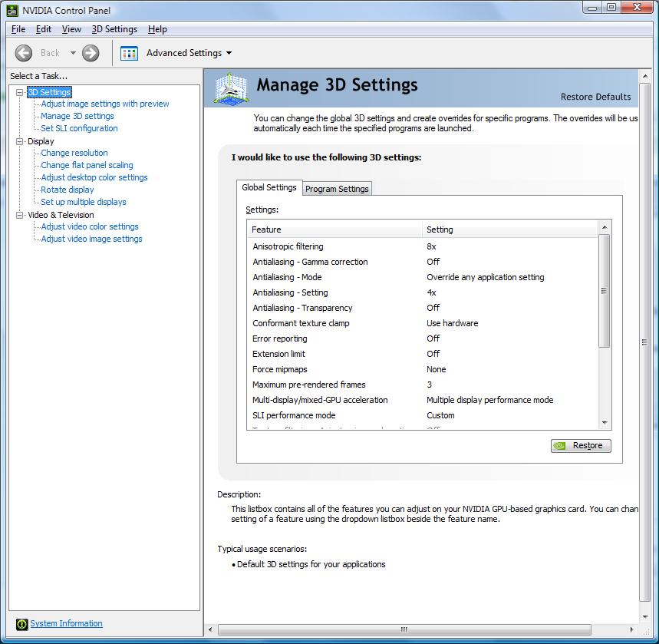Open the 3D Settings menu
The width and height of the screenshot is (659, 644).
[114, 29]
